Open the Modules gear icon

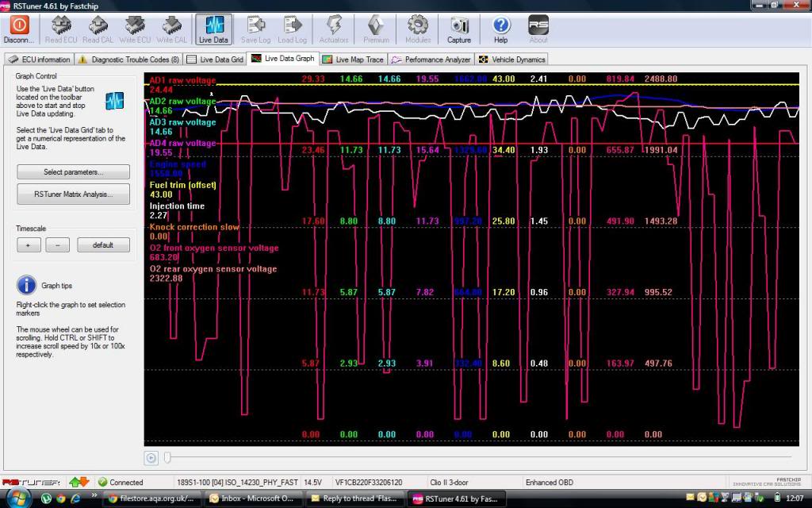pos(418,29)
